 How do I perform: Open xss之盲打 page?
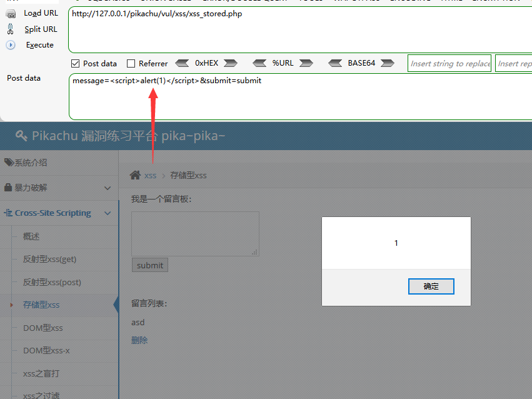click(41, 373)
